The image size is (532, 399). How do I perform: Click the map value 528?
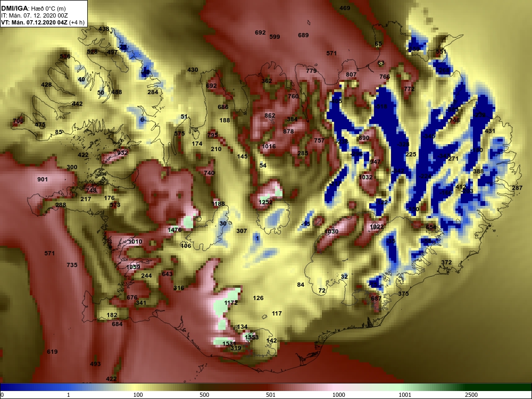click(x=92, y=52)
